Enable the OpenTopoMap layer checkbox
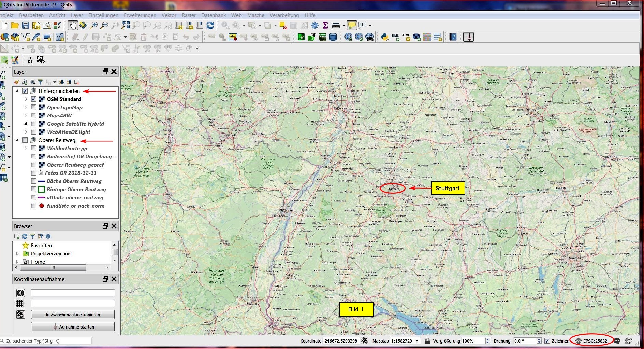Viewport: 644px width, 349px height. click(x=33, y=108)
